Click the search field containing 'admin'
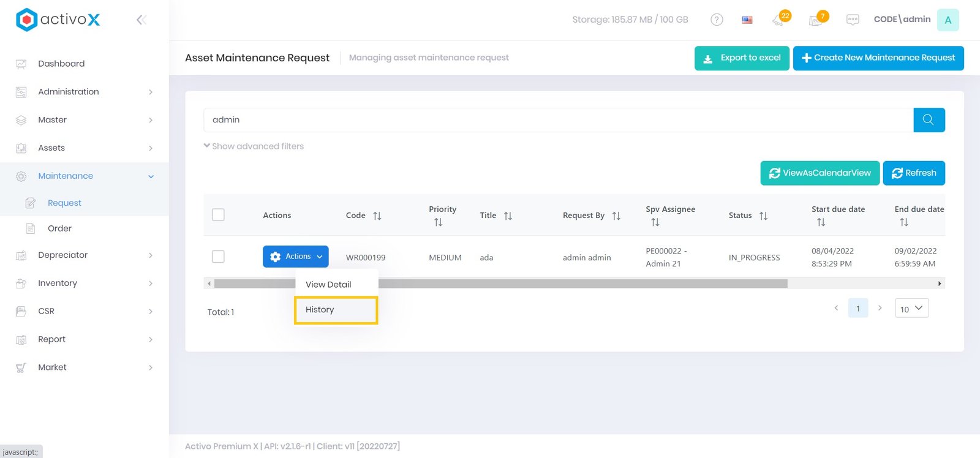This screenshot has width=980, height=458. tap(557, 120)
